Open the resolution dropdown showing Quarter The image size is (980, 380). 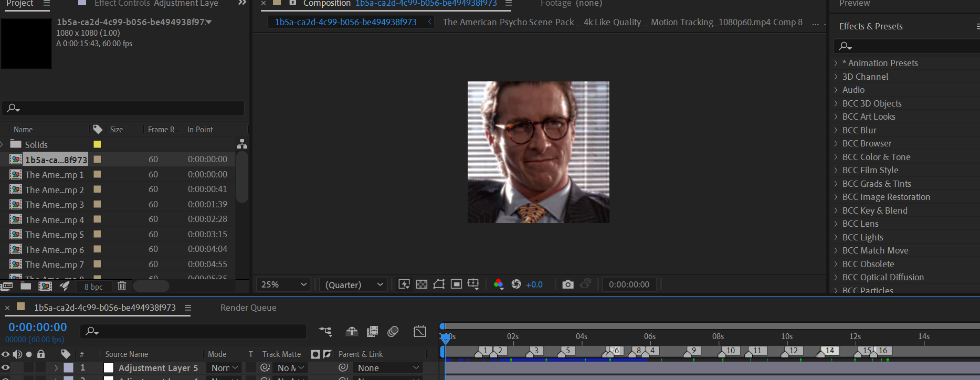pos(354,284)
